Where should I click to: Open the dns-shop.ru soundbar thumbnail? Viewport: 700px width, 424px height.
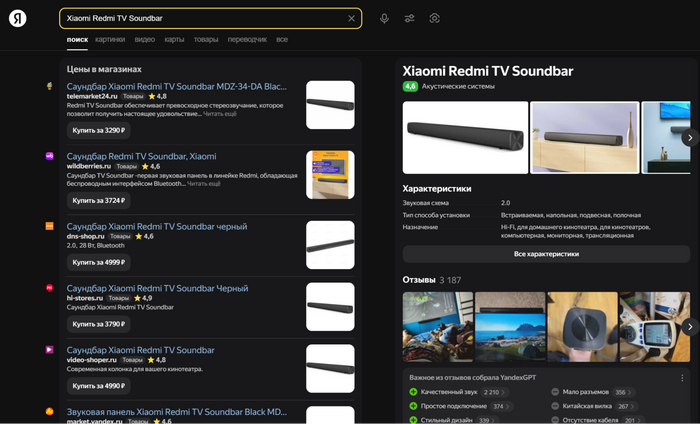coord(330,245)
